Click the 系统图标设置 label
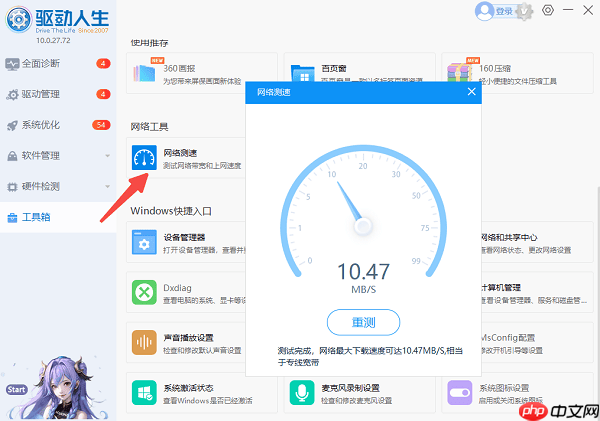Image resolution: width=600 pixels, height=421 pixels. (504, 388)
